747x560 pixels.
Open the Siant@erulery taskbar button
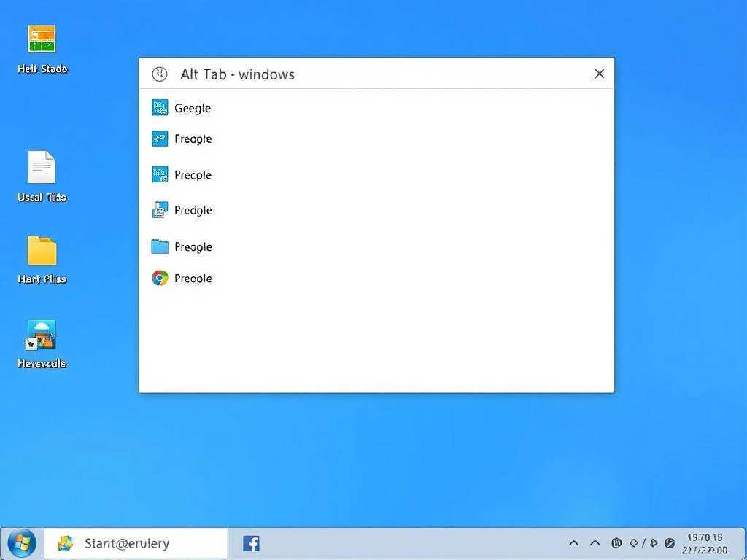click(x=136, y=543)
